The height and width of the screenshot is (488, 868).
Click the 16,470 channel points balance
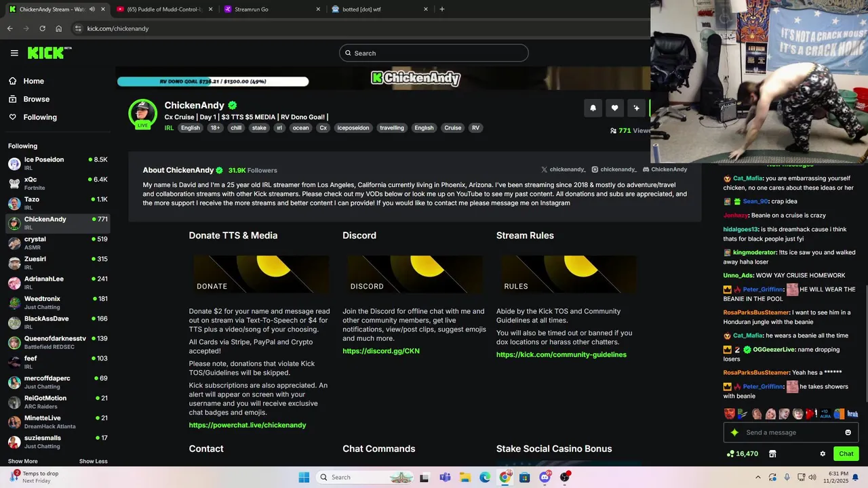(x=743, y=454)
